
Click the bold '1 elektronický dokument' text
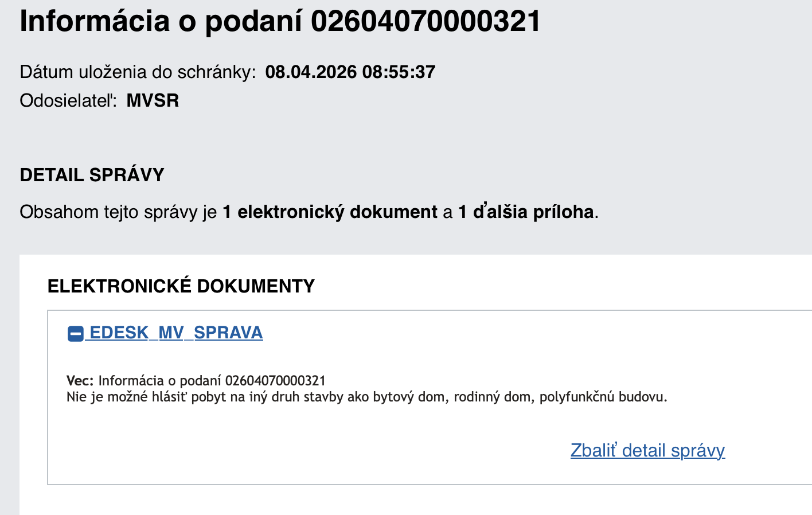tap(330, 212)
